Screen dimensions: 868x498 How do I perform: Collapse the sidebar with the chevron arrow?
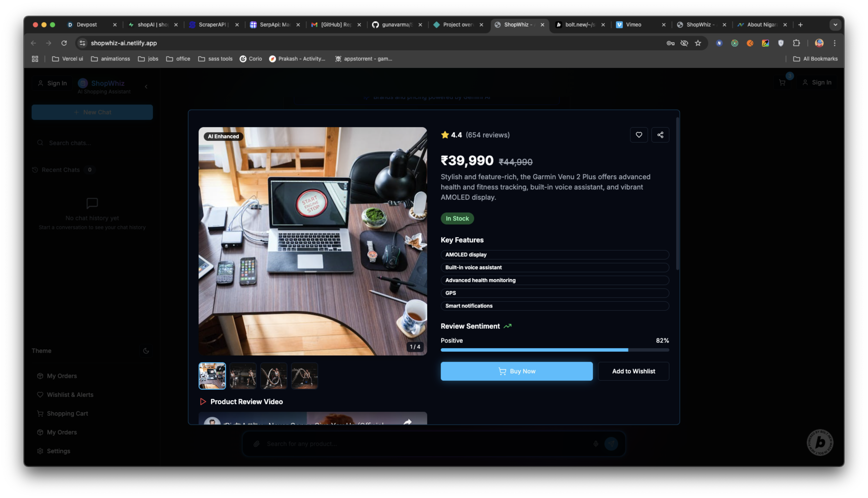point(146,87)
